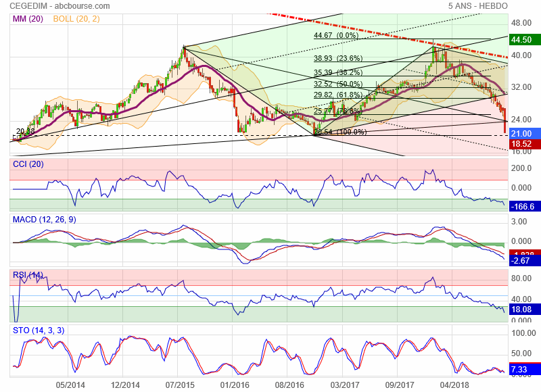
Task: Click the 12/2014 date label
Action: tap(125, 385)
